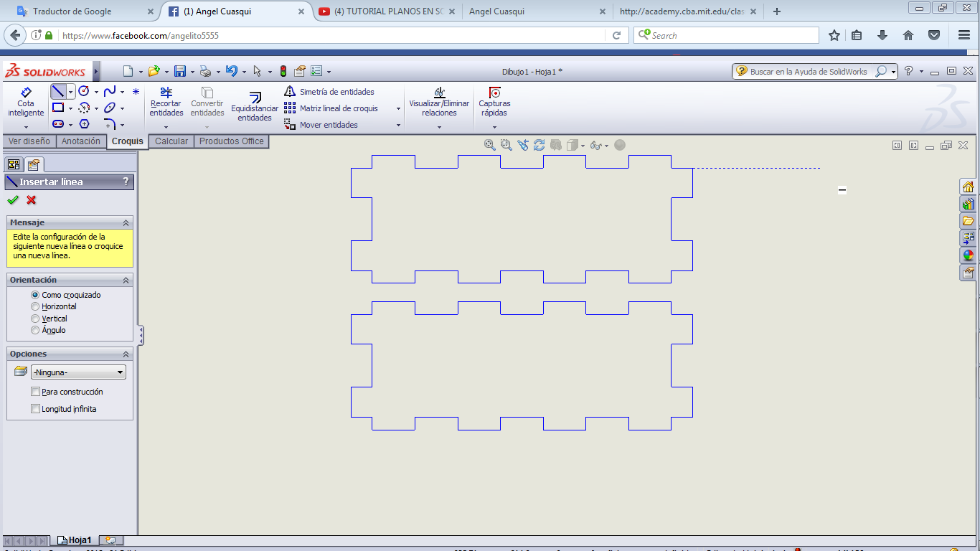The height and width of the screenshot is (551, 980).
Task: Switch to Anotación tab
Action: [81, 141]
